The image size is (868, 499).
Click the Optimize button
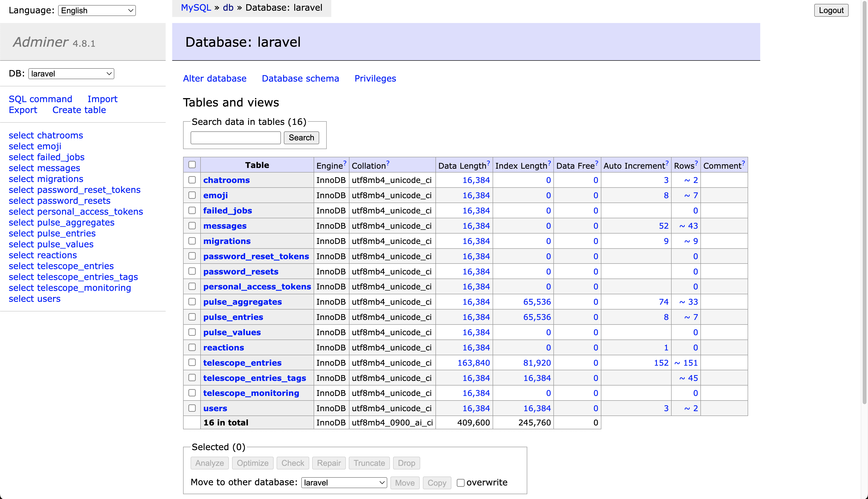pyautogui.click(x=253, y=463)
